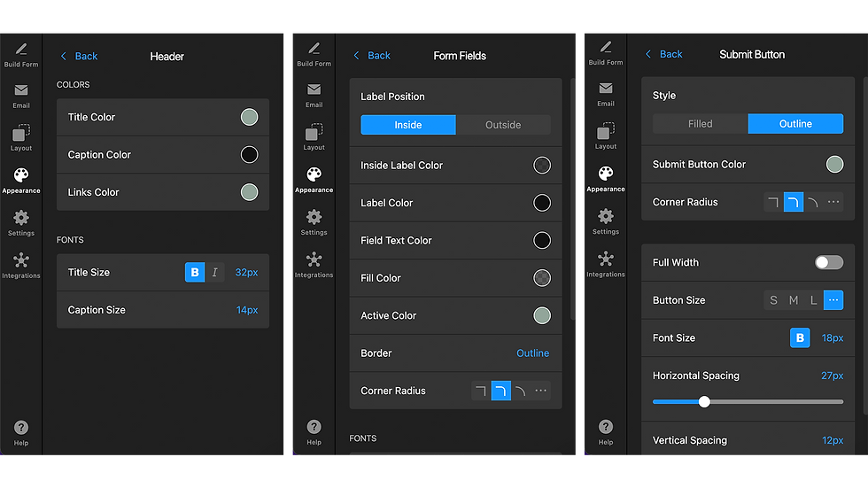Open Settings in the Form Fields panel sidebar

pyautogui.click(x=314, y=222)
